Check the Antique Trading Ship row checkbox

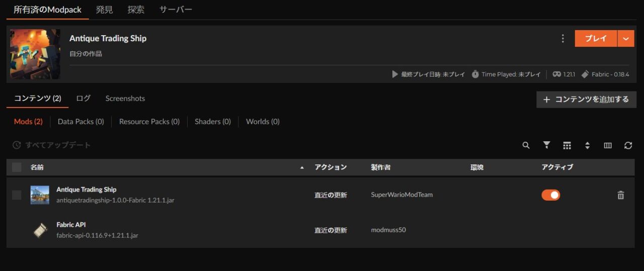pos(17,195)
